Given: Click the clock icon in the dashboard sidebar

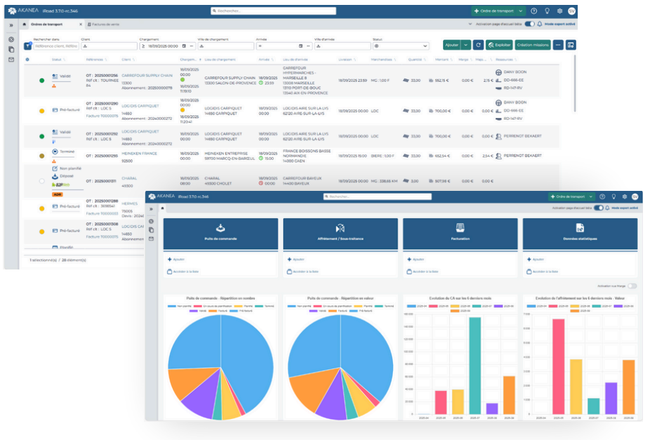Looking at the screenshot, I should (x=151, y=220).
